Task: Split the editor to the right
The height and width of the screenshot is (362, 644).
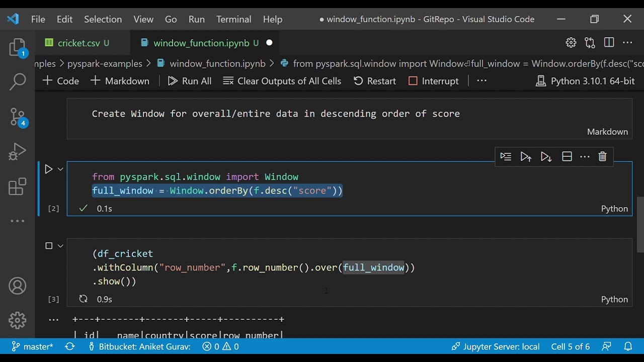Action: [609, 43]
